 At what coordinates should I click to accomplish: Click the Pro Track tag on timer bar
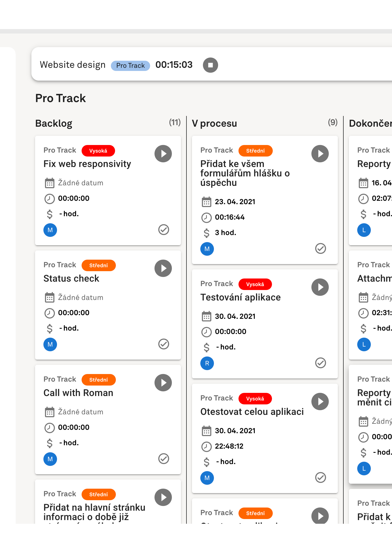(130, 66)
